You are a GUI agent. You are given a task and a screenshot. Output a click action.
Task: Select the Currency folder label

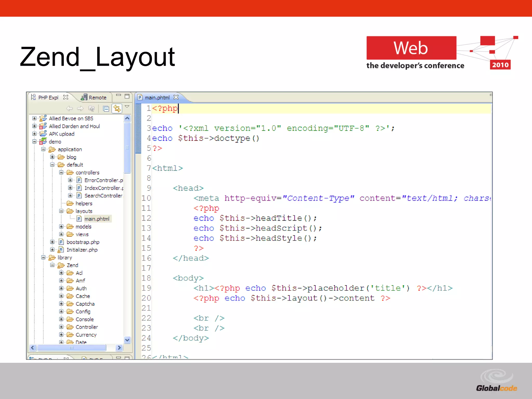coord(86,335)
